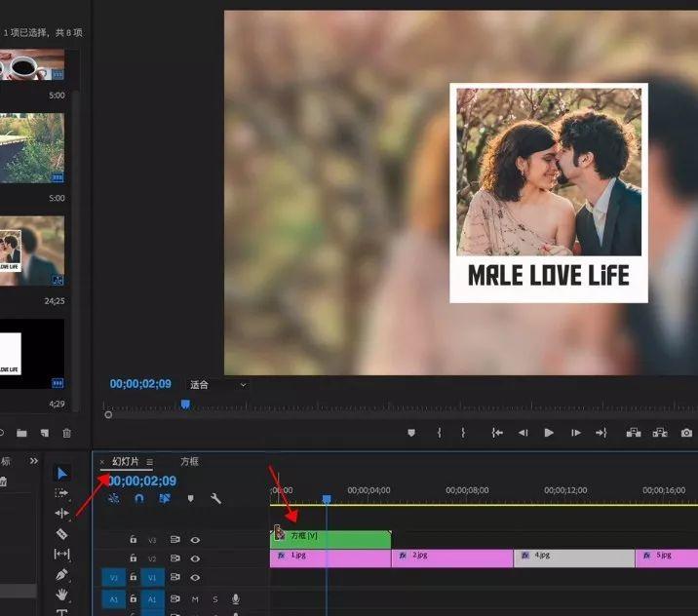Hide track V3 using eye icon
This screenshot has height=616, width=698.
(x=195, y=539)
